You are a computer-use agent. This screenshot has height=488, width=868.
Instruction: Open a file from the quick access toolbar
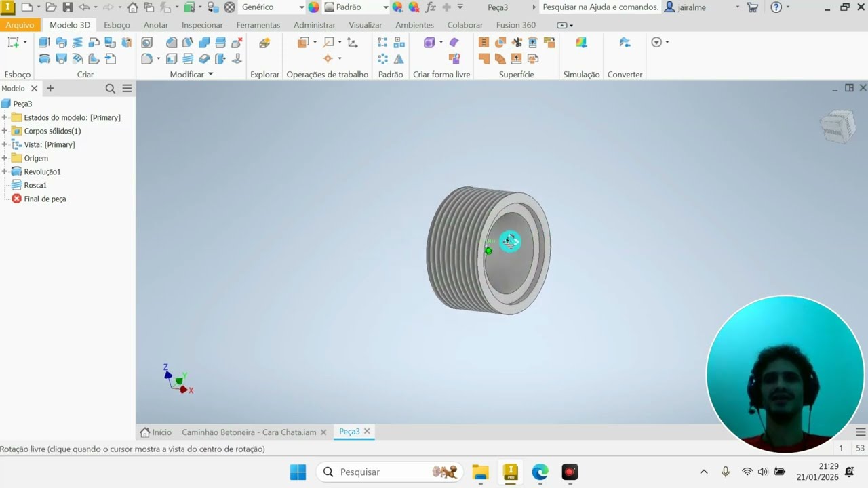click(51, 7)
